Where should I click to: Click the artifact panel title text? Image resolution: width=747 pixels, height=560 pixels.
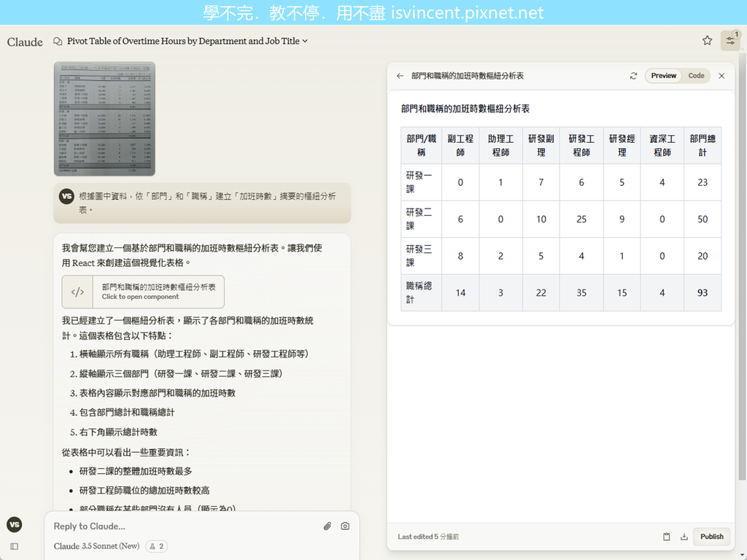(x=468, y=76)
